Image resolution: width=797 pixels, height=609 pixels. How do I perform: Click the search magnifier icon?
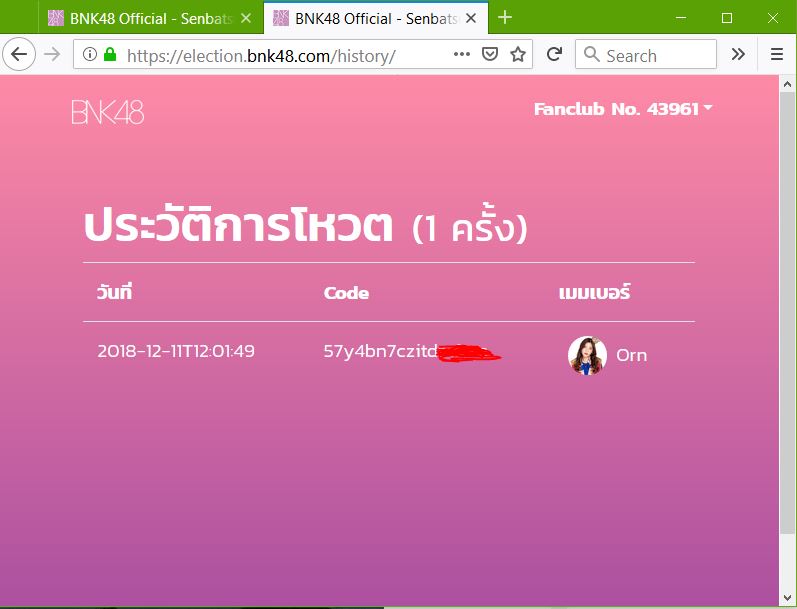point(591,54)
